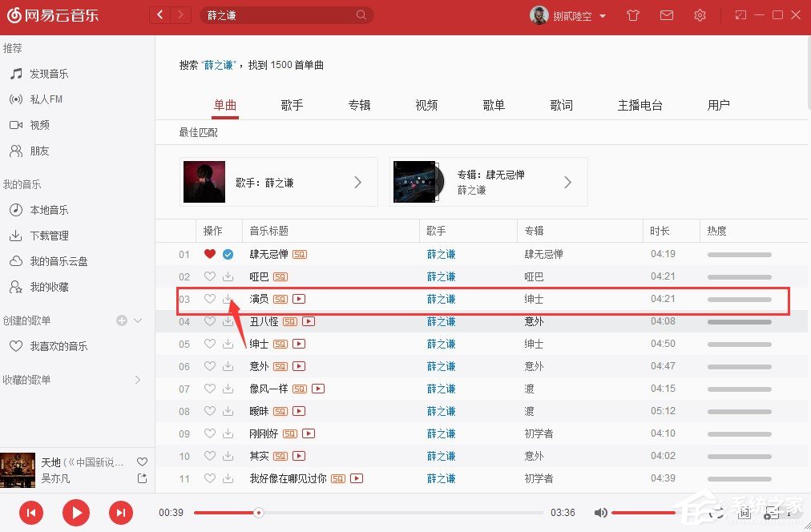The height and width of the screenshot is (532, 811).
Task: Open the settings gear icon
Action: click(x=700, y=14)
